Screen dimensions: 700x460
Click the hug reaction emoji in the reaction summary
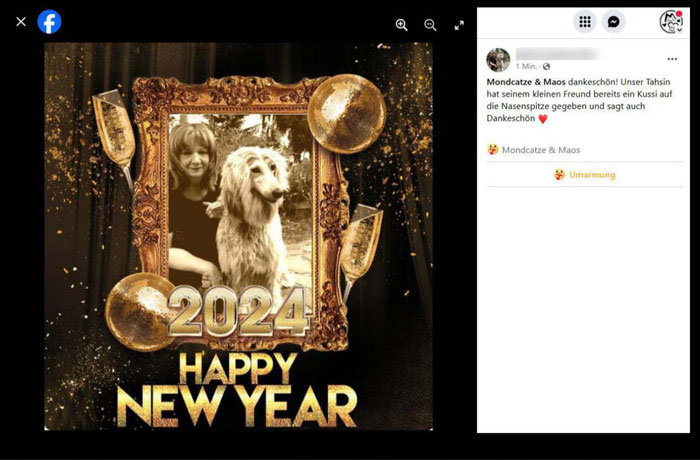492,150
